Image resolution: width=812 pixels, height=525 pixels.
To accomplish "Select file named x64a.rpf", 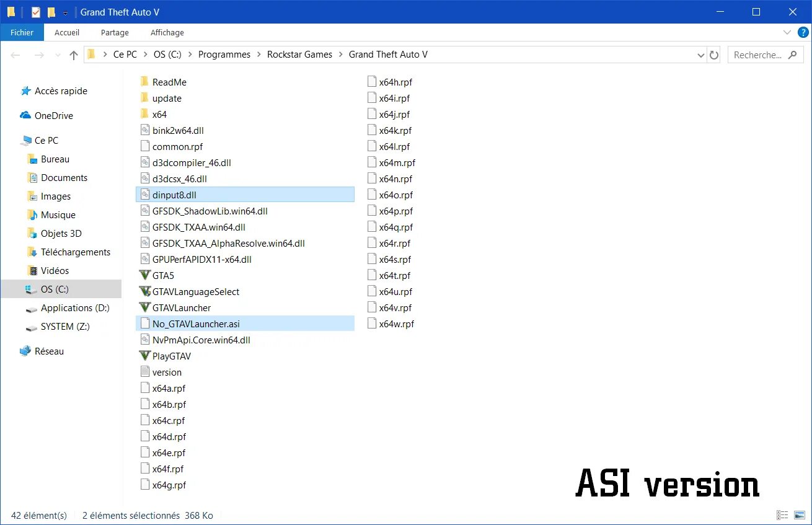I will [x=169, y=388].
